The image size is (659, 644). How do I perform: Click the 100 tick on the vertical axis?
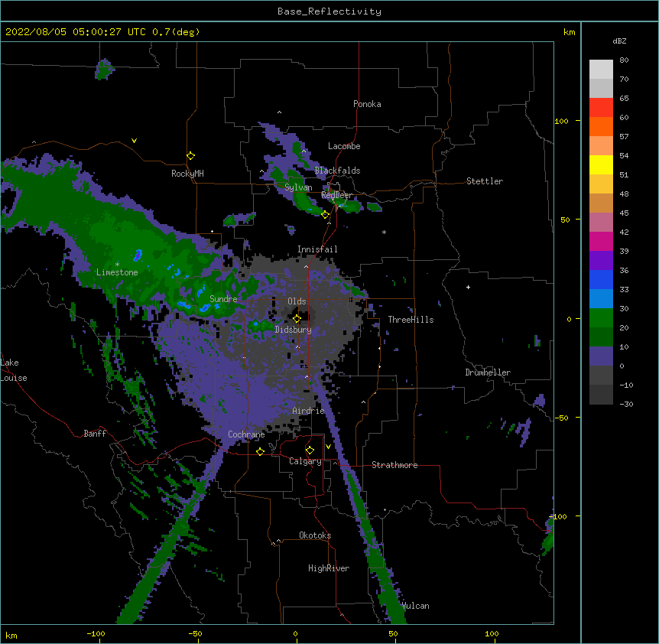click(561, 121)
